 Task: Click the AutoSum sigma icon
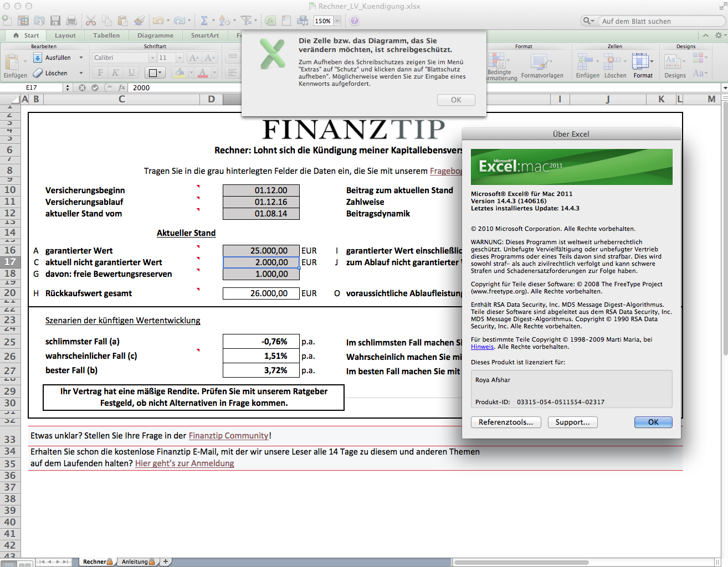tap(204, 20)
